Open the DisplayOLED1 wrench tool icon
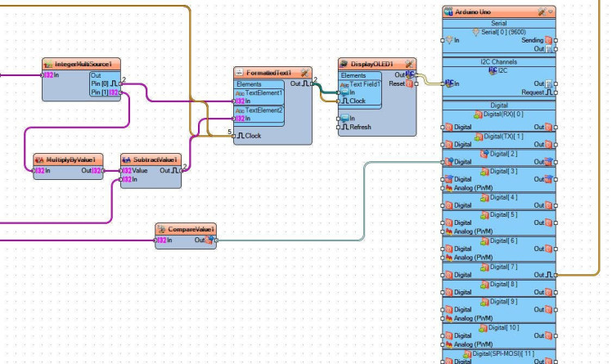612x364 pixels. pyautogui.click(x=409, y=64)
